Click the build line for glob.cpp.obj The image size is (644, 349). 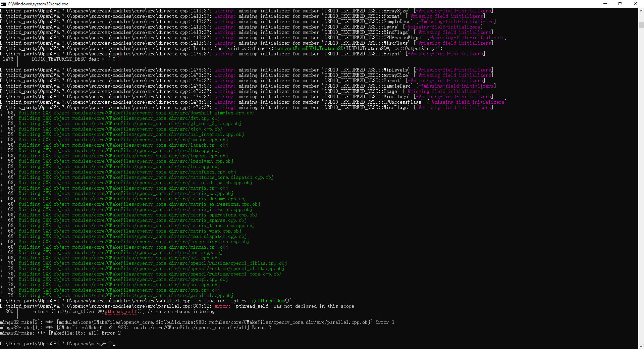coord(111,129)
